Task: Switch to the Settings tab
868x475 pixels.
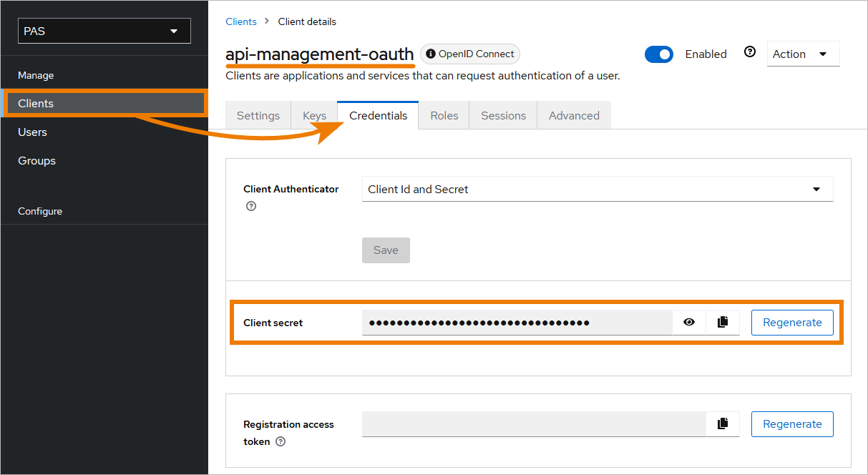Action: coord(258,115)
